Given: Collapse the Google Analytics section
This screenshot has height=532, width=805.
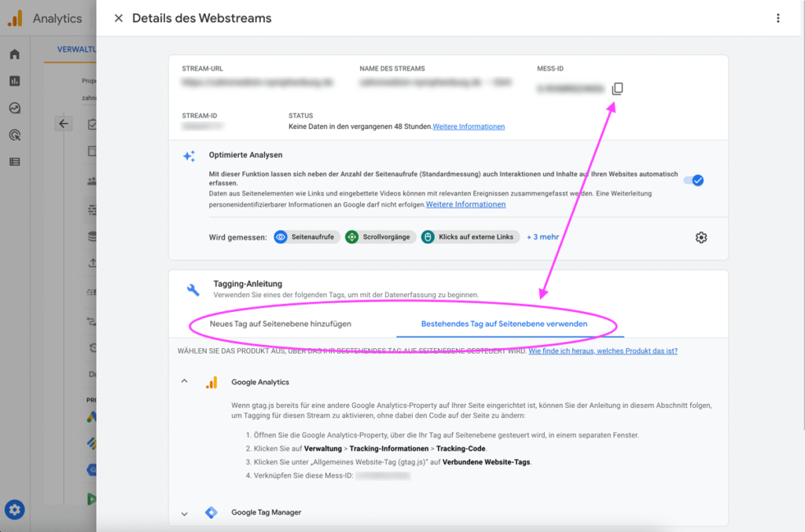Looking at the screenshot, I should [185, 382].
